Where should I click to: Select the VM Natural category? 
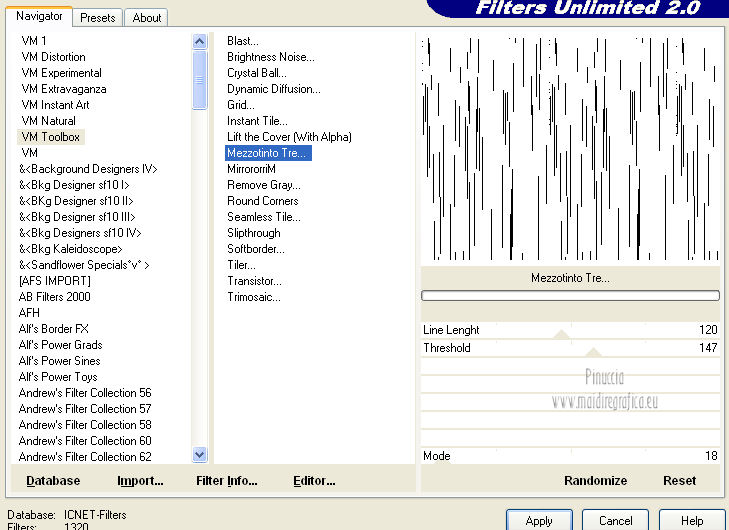tap(48, 121)
